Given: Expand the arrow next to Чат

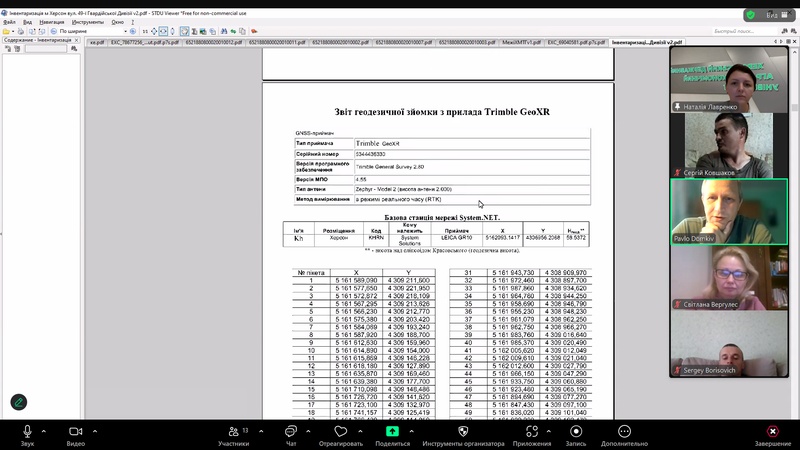Looking at the screenshot, I should click(x=308, y=431).
